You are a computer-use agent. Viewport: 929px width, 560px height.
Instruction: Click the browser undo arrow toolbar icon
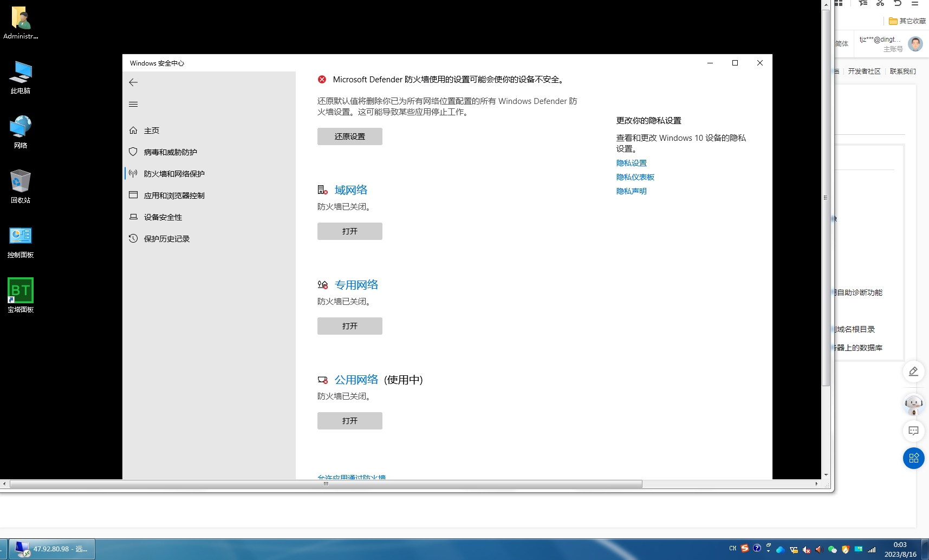coord(898,3)
